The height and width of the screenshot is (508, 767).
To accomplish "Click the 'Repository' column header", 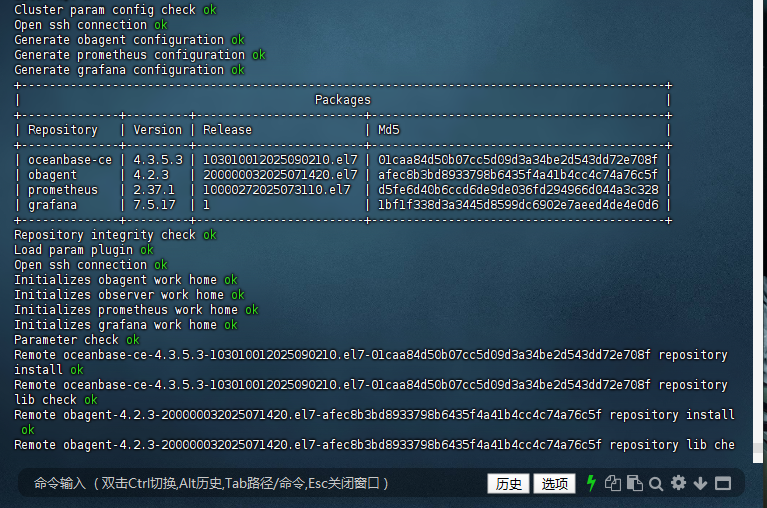I will point(63,130).
